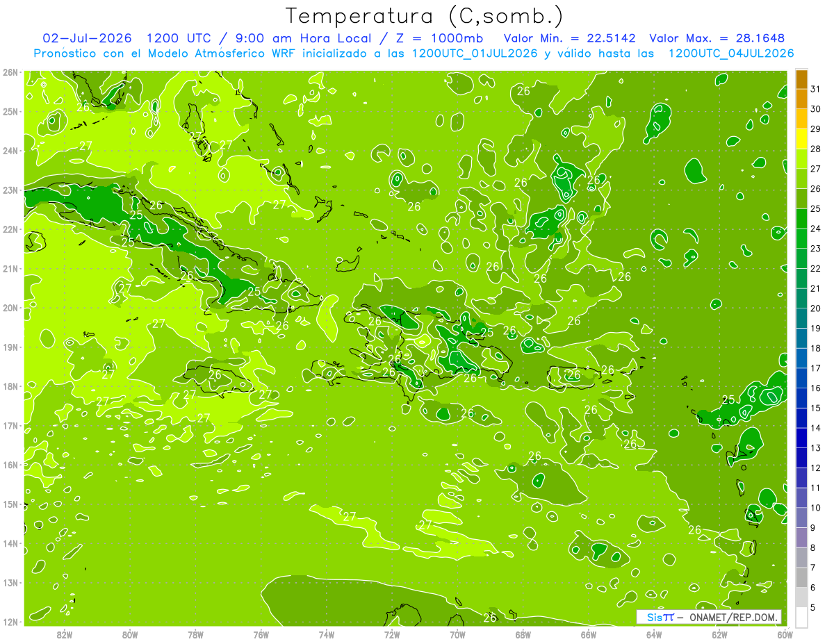Click the valid-until time '1200UTC_04JUL2026'
The width and height of the screenshot is (834, 644).
coord(730,53)
